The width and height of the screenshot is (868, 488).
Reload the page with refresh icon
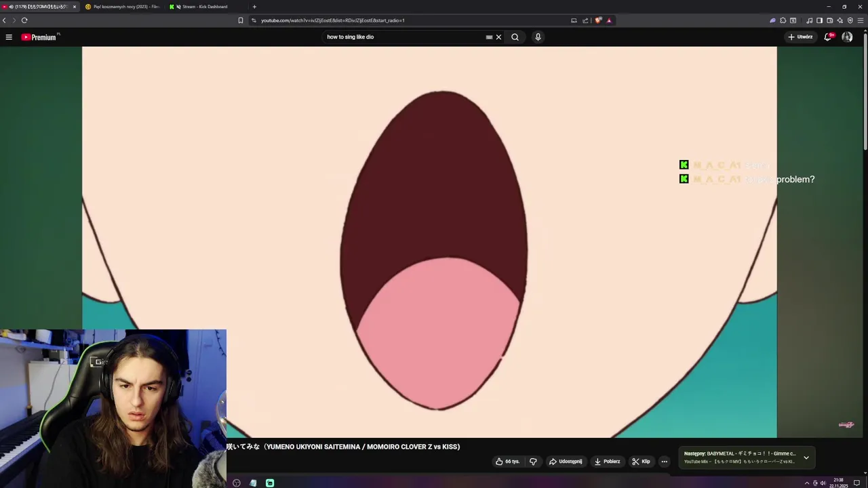[24, 20]
